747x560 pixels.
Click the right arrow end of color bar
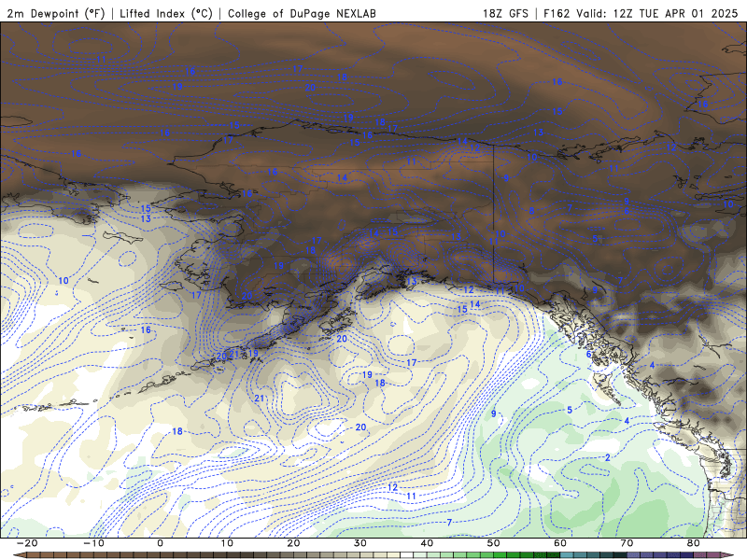(x=727, y=555)
